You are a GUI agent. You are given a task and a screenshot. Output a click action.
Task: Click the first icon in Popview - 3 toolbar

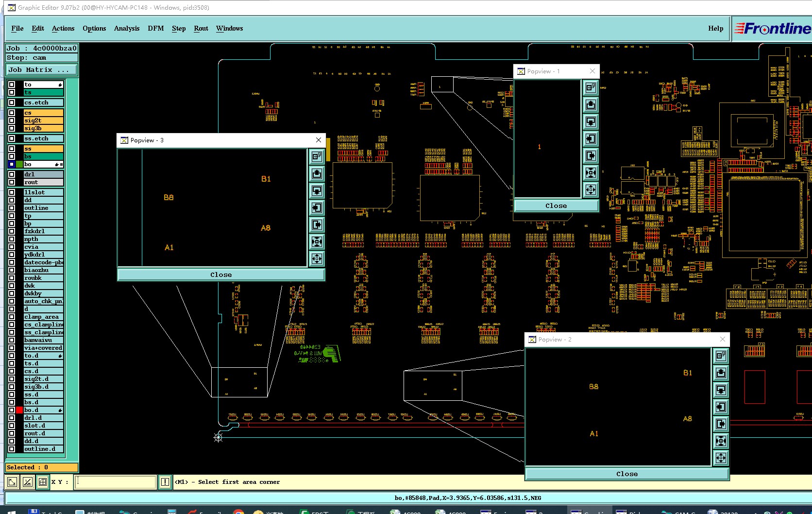point(317,156)
